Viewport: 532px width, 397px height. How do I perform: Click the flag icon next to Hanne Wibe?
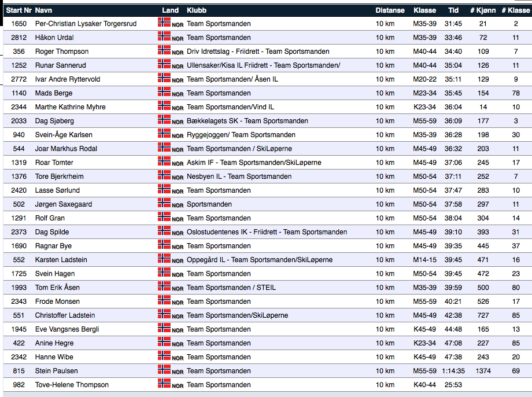(x=164, y=356)
